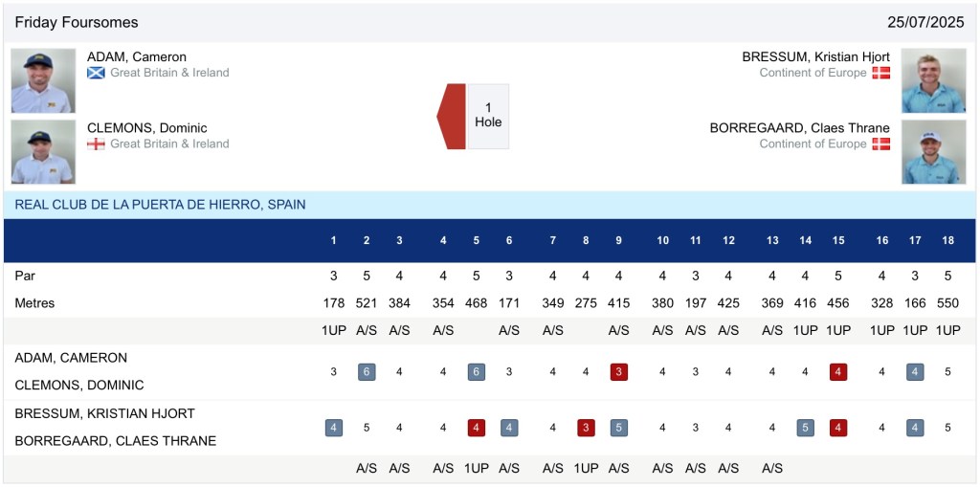The height and width of the screenshot is (487, 980).
Task: Click Claes Borregaard's Denmark flag icon
Action: tap(880, 144)
